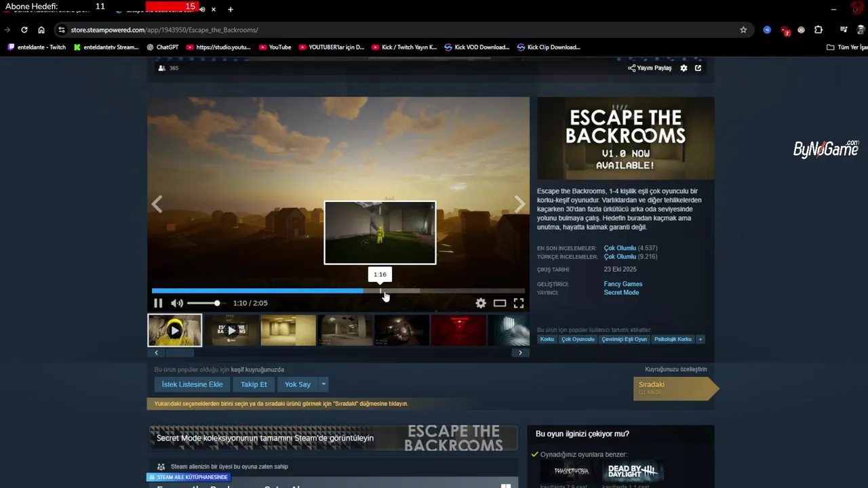Open the dark tunnel screenshot thumbnail
Image resolution: width=868 pixels, height=488 pixels.
[401, 330]
